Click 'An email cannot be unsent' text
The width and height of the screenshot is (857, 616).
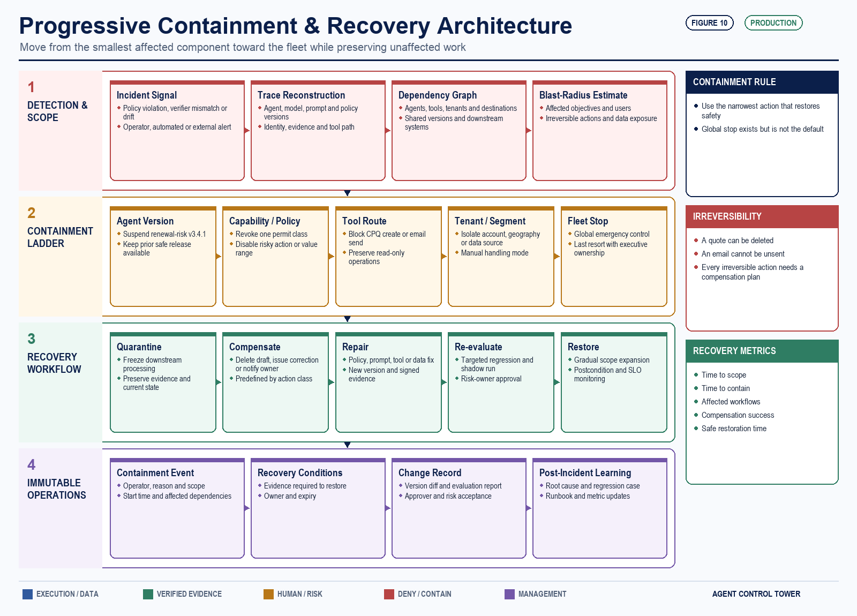click(743, 254)
